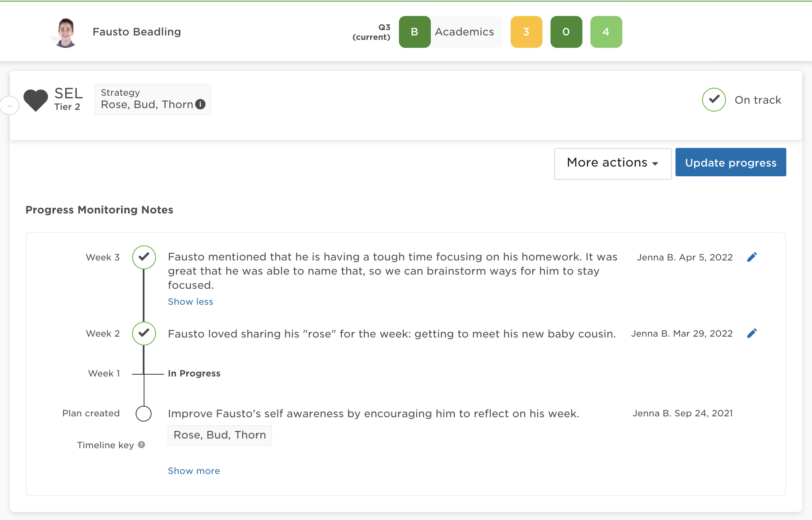Expand more notes with Show more
The width and height of the screenshot is (812, 520).
tap(194, 470)
